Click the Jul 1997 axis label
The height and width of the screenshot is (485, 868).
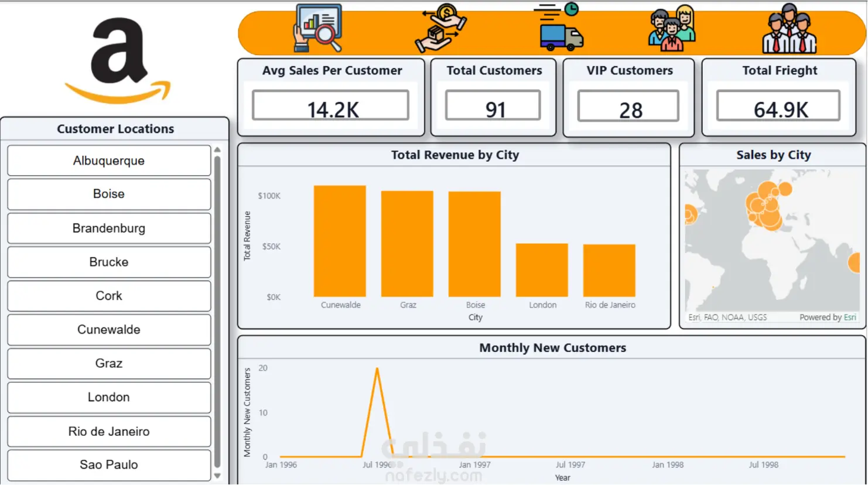tap(570, 465)
